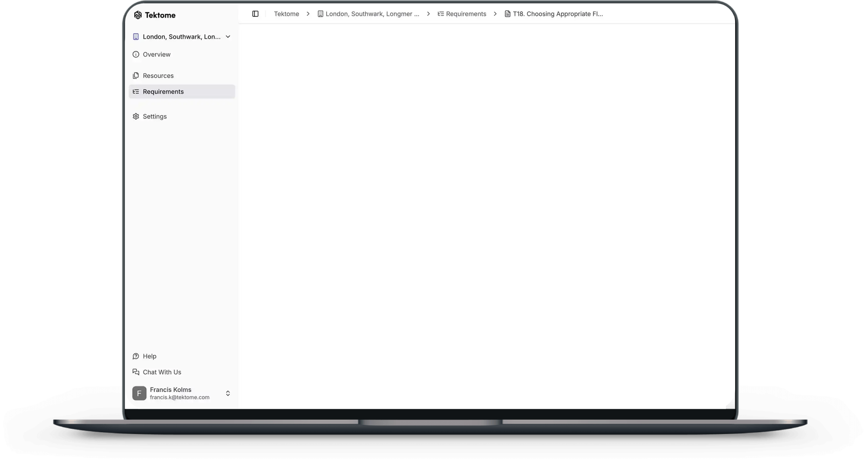
Task: Click the Tektome brand name text
Action: coord(160,15)
